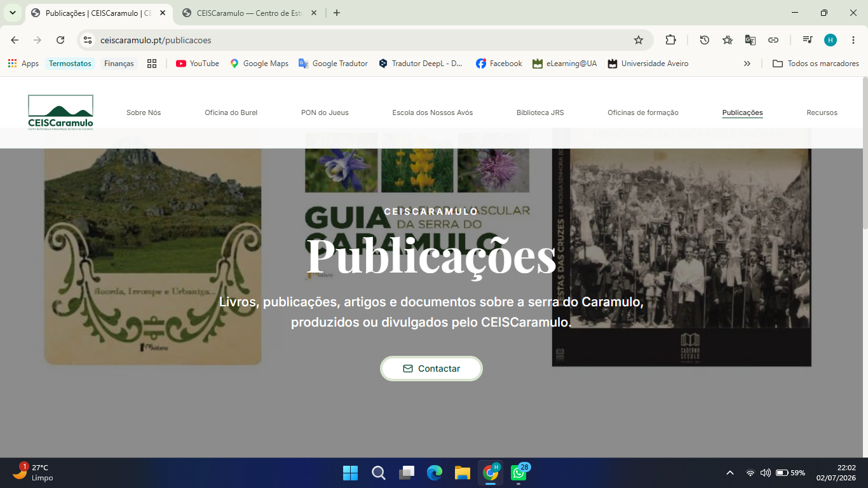The image size is (868, 488).
Task: Open a new tab with plus button
Action: pyautogui.click(x=337, y=13)
